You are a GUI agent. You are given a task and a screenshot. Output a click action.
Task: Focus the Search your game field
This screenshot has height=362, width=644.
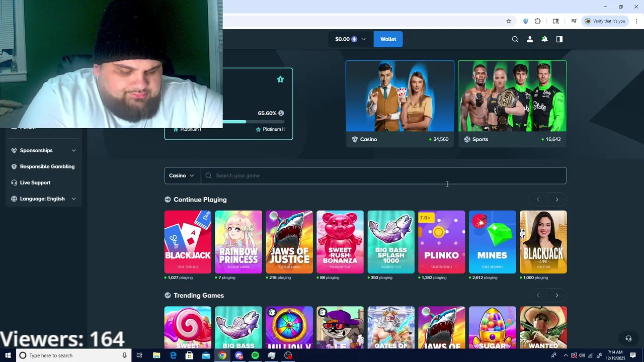point(383,175)
